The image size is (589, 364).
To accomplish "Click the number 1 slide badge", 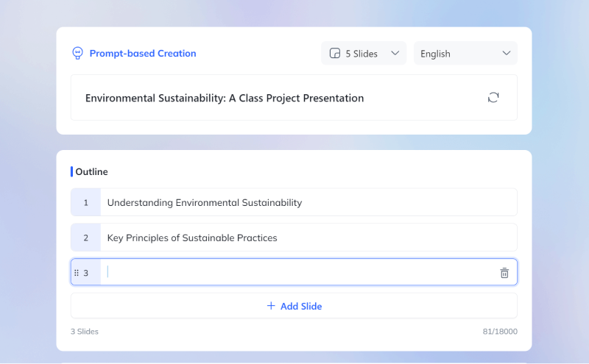I will click(x=86, y=202).
